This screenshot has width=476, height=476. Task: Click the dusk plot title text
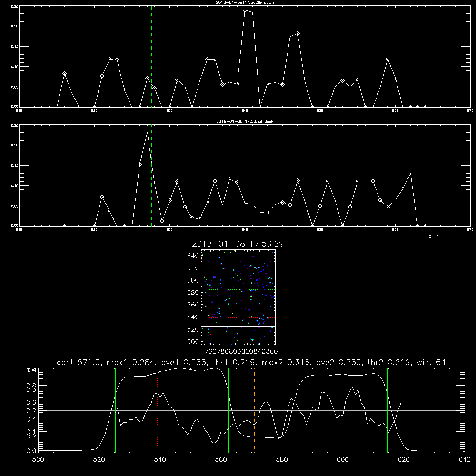[245, 121]
